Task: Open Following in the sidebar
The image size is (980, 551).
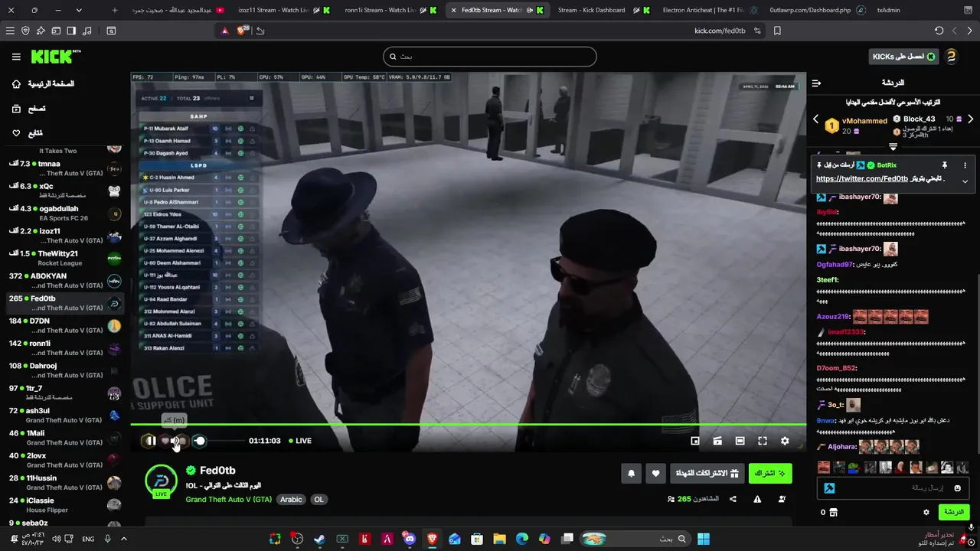Action: 28,133
